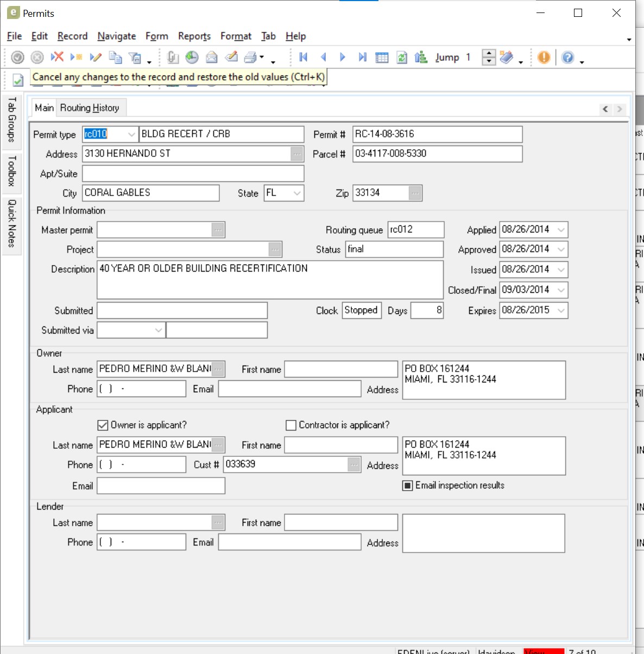The width and height of the screenshot is (644, 654).
Task: Expand the Permit type dropdown
Action: (x=131, y=134)
